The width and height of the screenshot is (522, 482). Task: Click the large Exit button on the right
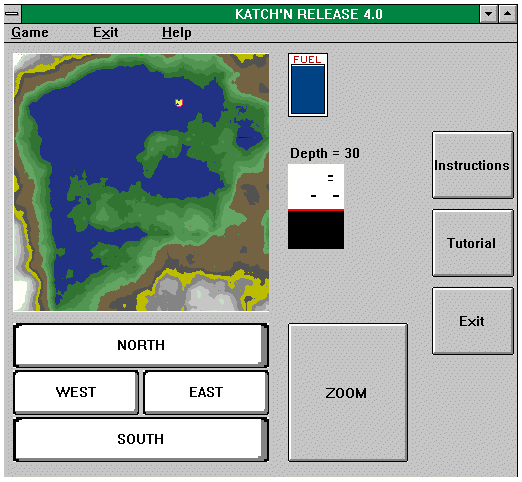pyautogui.click(x=472, y=321)
